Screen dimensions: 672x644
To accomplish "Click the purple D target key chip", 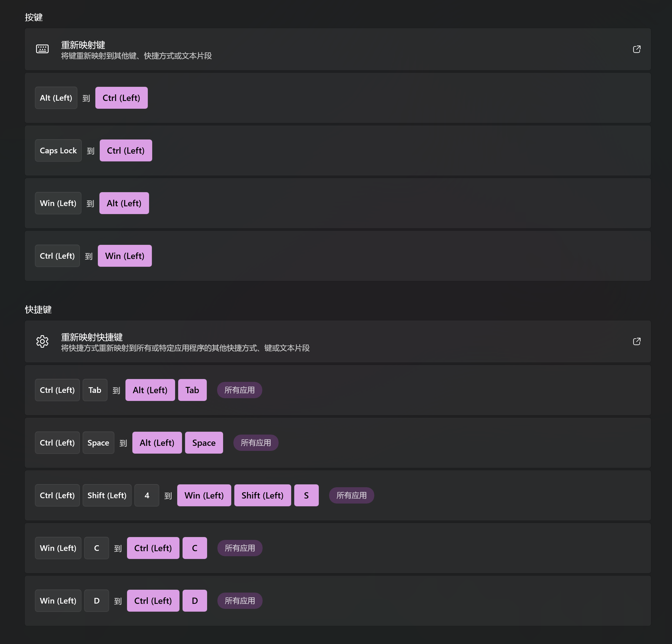I will click(195, 601).
